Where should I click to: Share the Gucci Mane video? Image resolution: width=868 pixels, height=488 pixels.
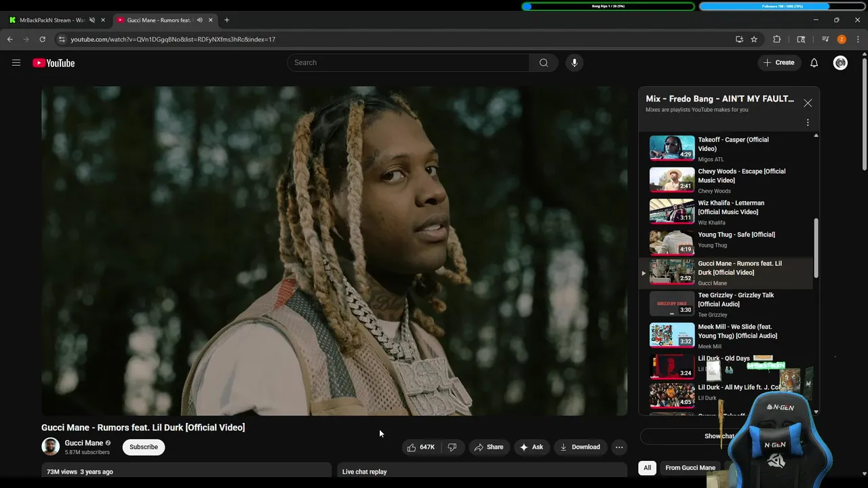coord(489,447)
